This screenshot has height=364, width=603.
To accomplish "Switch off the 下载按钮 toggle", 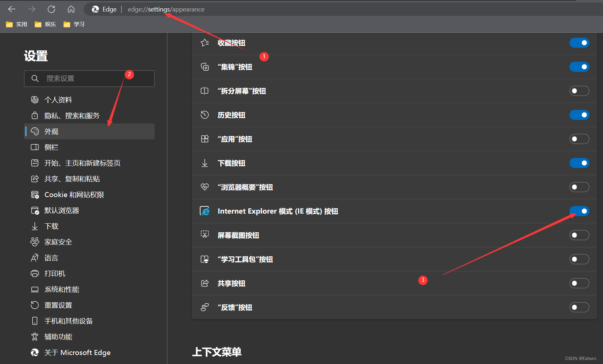I will coord(579,163).
